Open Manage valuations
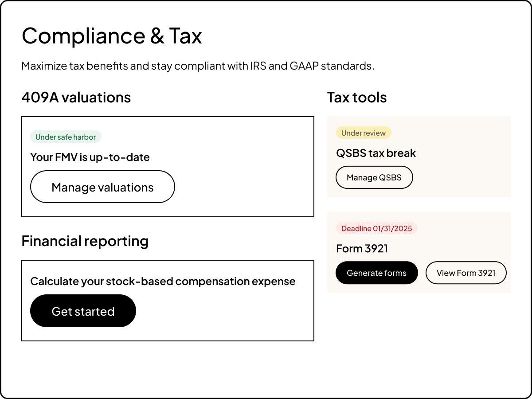Screen dimensions: 532x399 pyautogui.click(x=102, y=187)
